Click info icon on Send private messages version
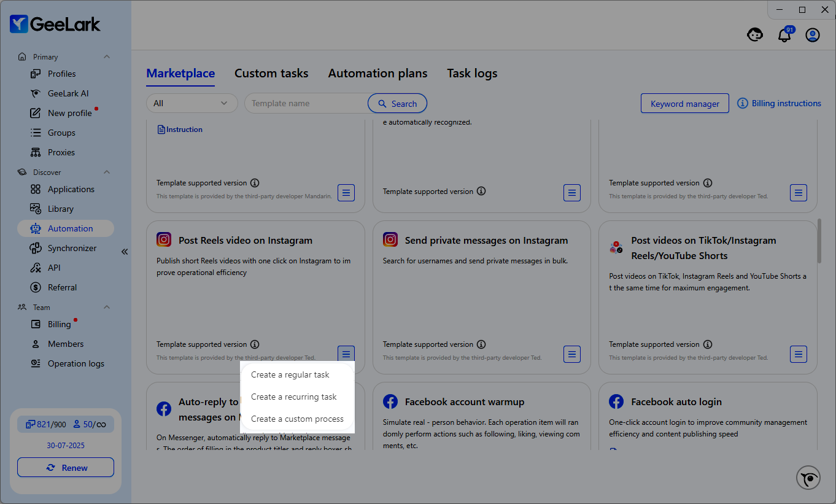 [481, 344]
